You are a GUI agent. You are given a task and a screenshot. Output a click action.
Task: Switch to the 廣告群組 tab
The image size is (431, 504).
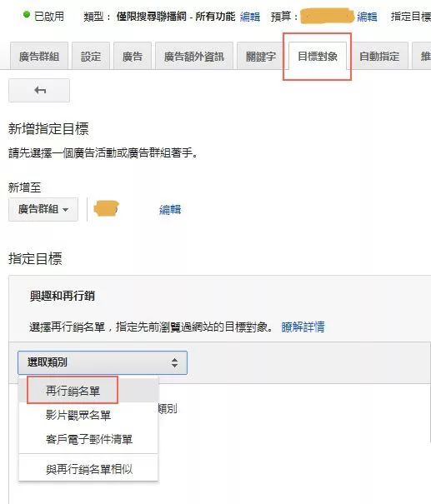coord(39,57)
